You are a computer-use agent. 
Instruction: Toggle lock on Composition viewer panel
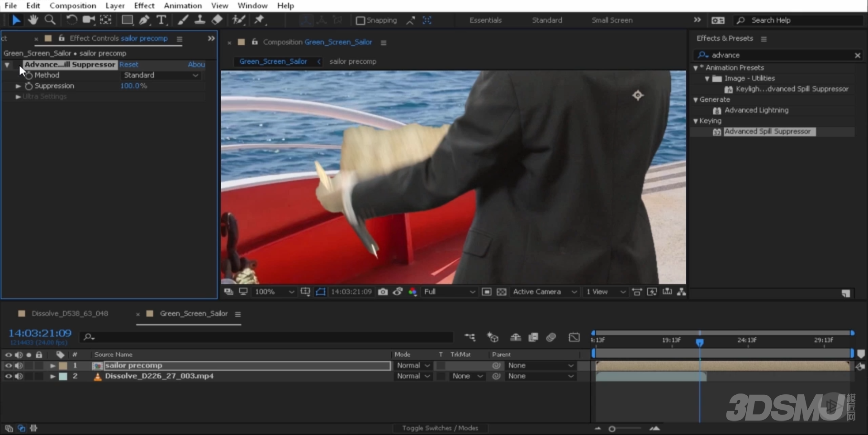coord(255,42)
